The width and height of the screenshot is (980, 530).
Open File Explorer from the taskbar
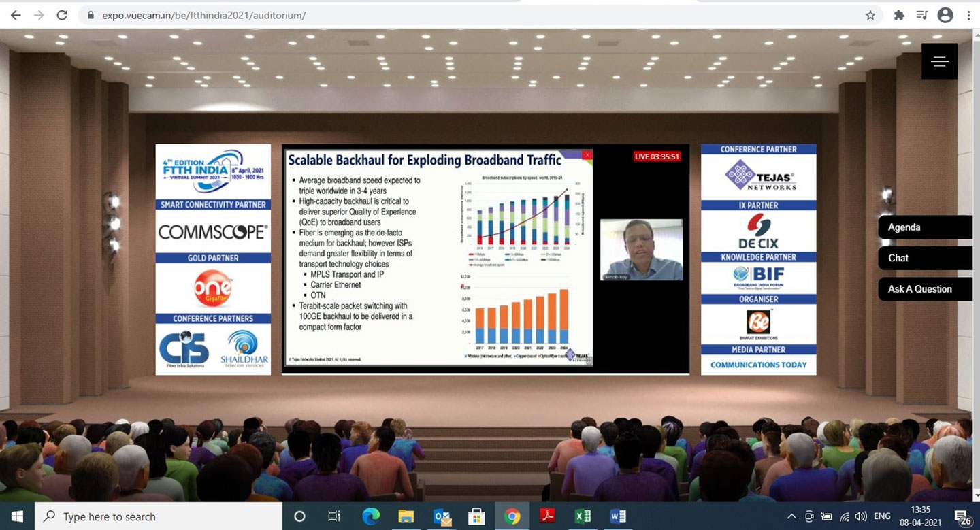click(x=406, y=516)
